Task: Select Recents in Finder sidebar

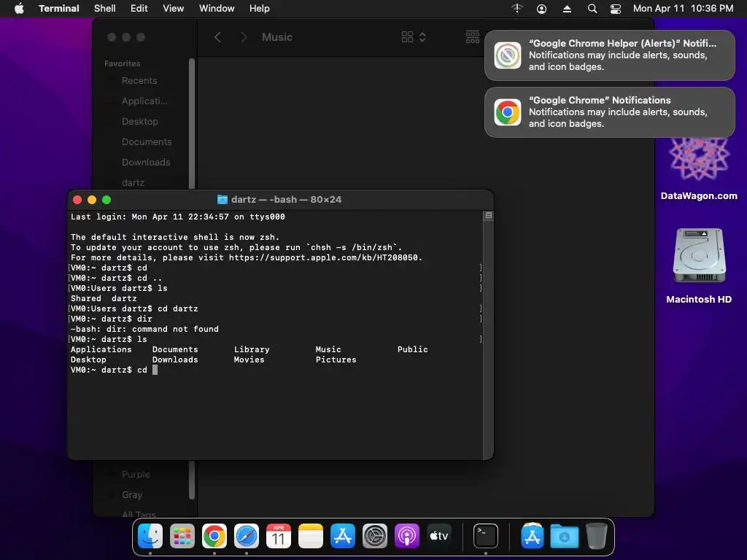Action: click(x=139, y=80)
